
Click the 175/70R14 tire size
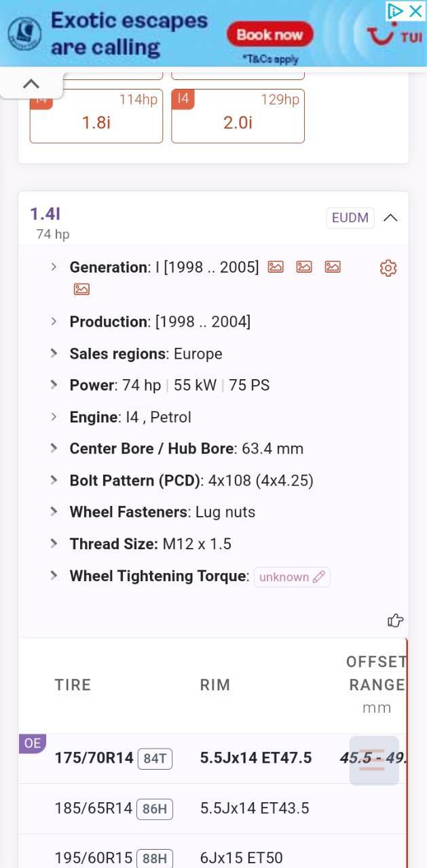pos(94,758)
